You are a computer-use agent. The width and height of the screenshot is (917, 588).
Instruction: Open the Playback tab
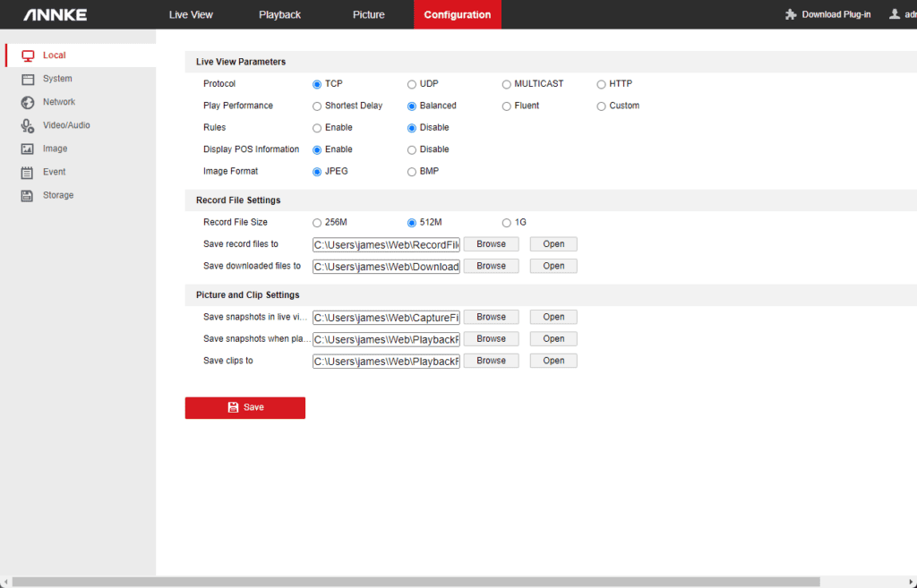[279, 14]
